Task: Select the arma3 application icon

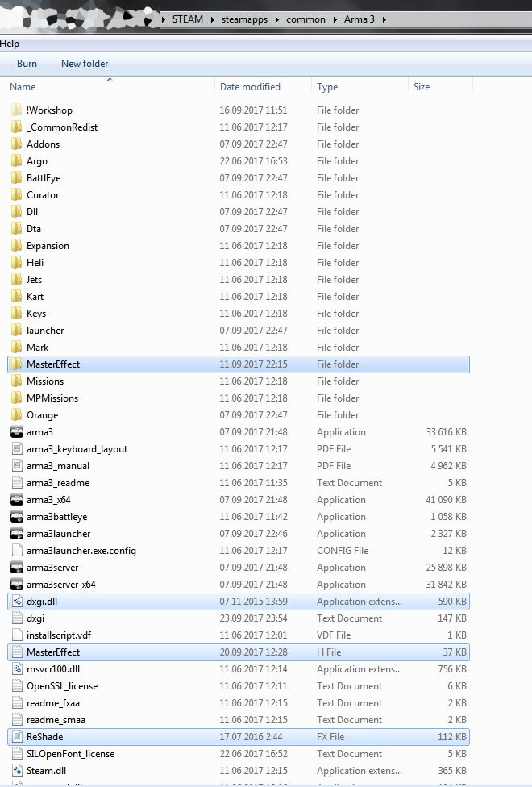Action: 17,432
